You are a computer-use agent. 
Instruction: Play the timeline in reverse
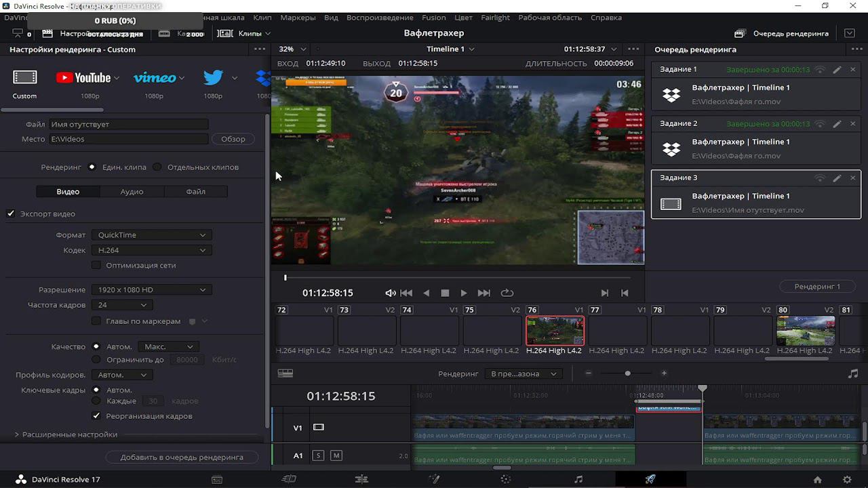point(426,293)
